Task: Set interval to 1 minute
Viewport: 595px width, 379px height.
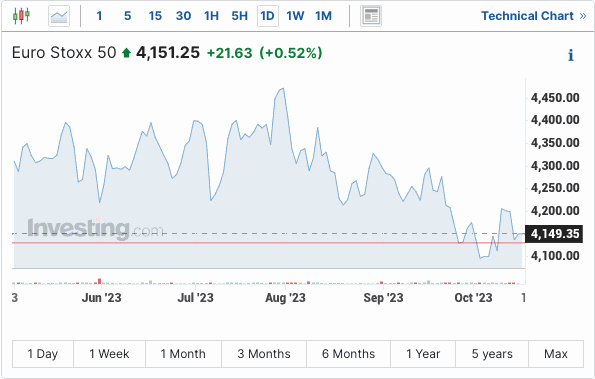Action: coord(99,16)
